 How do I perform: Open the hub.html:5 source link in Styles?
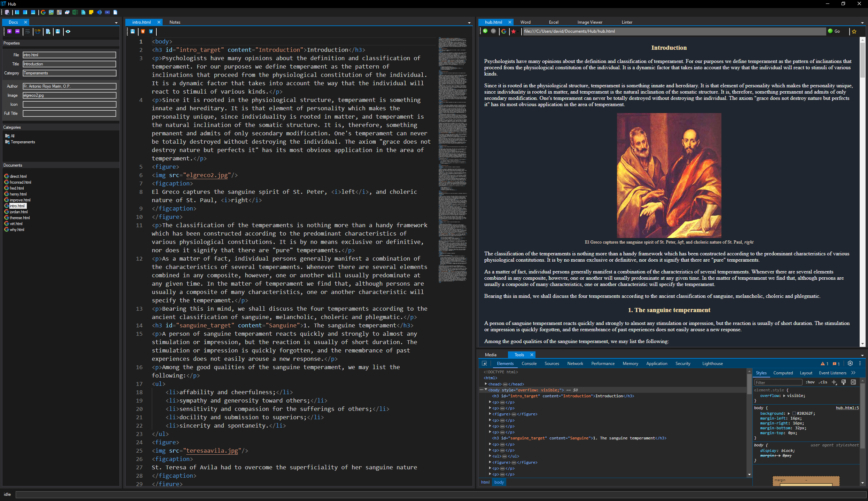[x=847, y=408]
